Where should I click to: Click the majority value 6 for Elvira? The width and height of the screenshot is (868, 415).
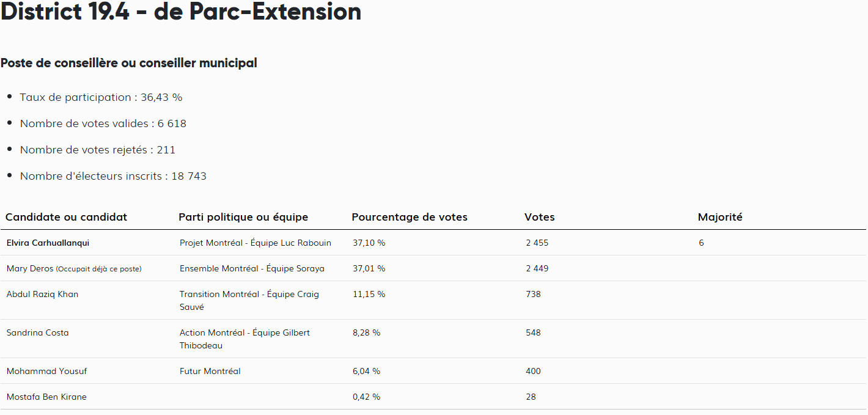click(x=701, y=243)
